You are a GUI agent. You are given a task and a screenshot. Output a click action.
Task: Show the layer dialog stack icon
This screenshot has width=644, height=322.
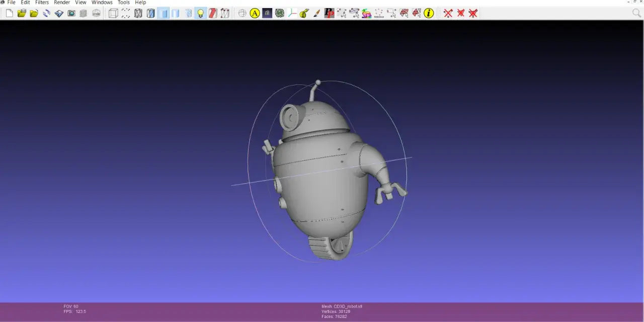(x=84, y=13)
